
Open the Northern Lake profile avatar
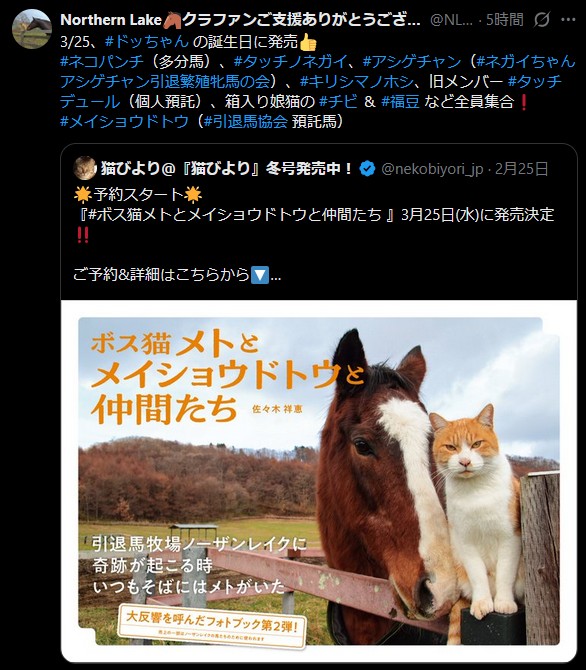32,29
